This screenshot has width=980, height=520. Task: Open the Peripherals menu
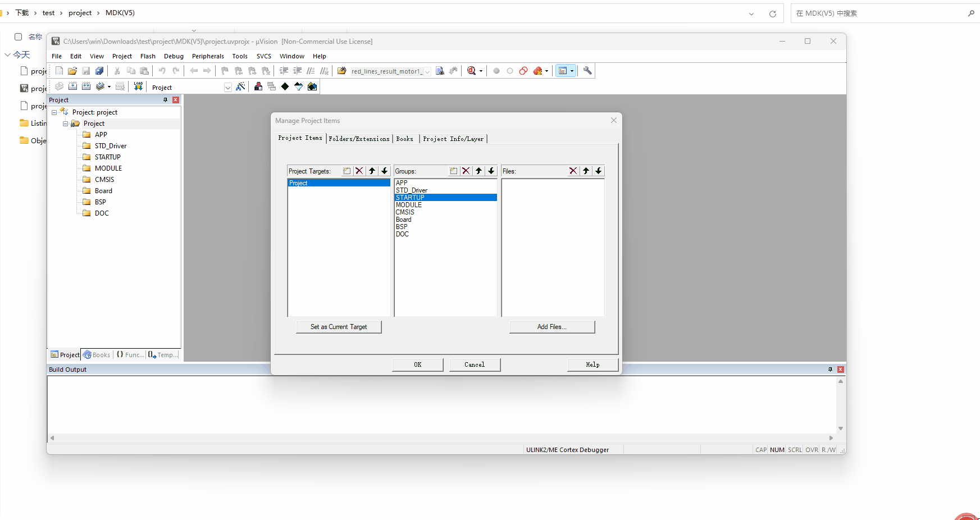(208, 56)
